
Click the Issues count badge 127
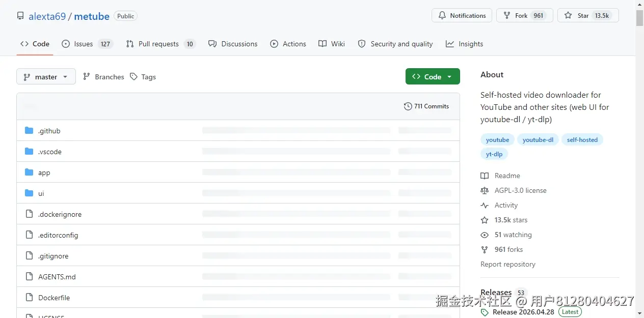pyautogui.click(x=105, y=44)
